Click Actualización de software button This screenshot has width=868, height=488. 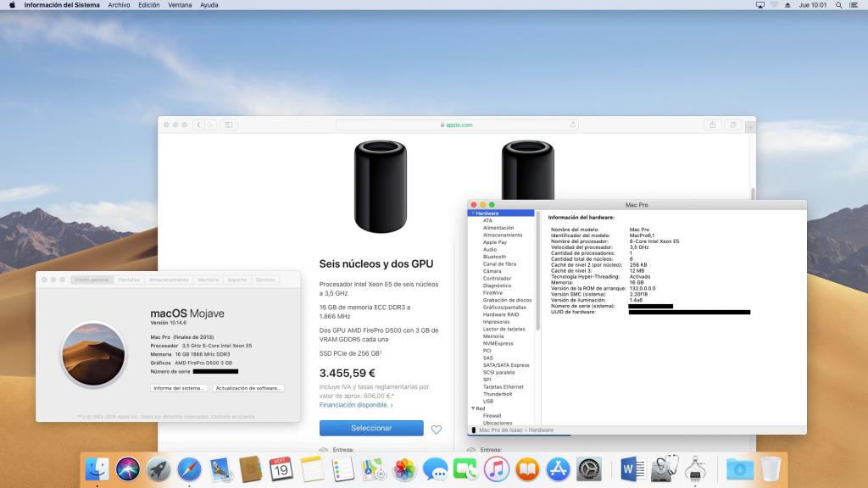pyautogui.click(x=248, y=388)
